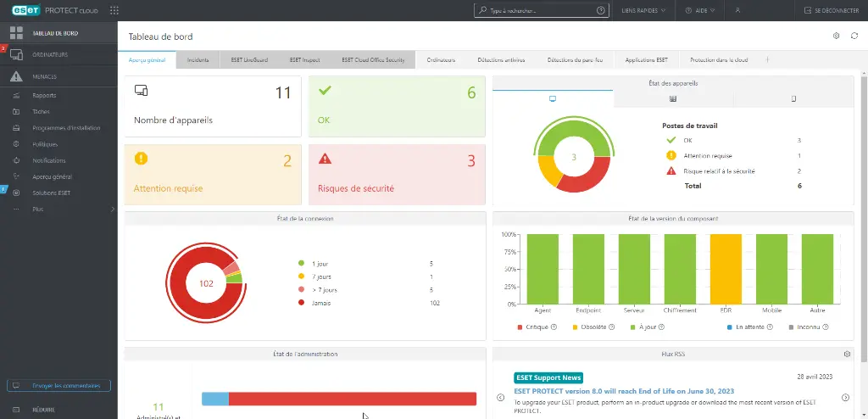The height and width of the screenshot is (419, 868).
Task: Switch to ESET Cloud Office Security tab
Action: pyautogui.click(x=373, y=60)
